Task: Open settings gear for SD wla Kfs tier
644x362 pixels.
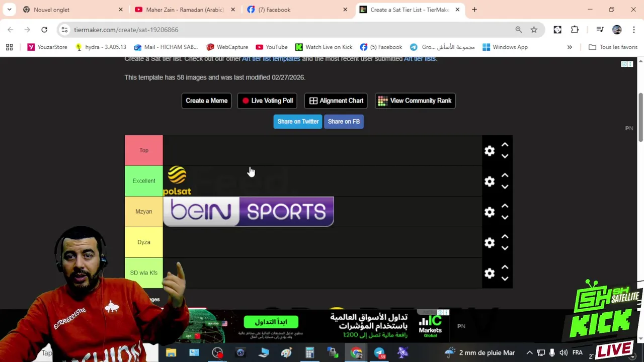Action: point(490,274)
